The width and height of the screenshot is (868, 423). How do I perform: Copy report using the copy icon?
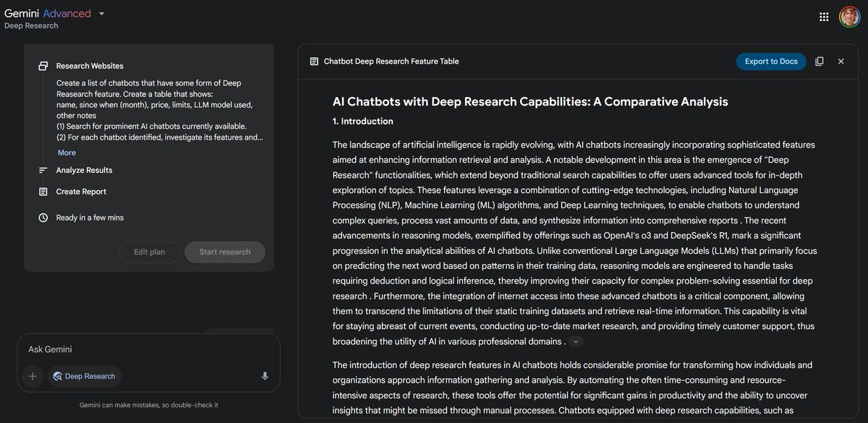coord(820,61)
